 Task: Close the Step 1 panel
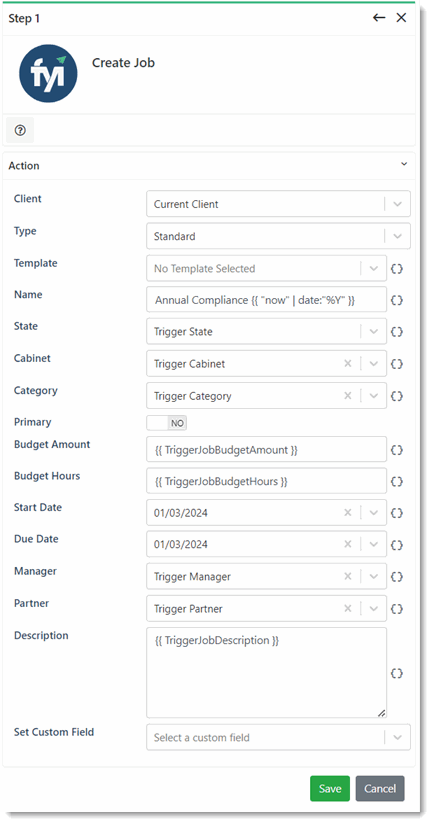[x=402, y=18]
